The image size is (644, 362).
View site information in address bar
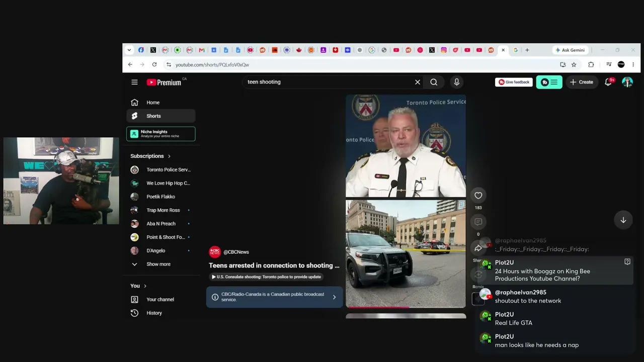pyautogui.click(x=169, y=64)
